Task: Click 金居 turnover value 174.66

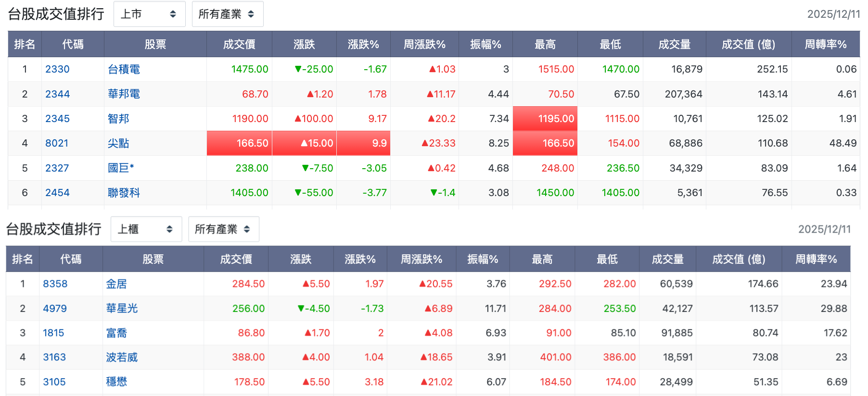Action: [763, 284]
